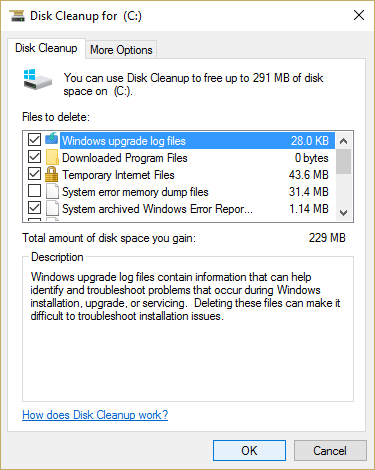Uncheck Temporary Internet Files checkbox
Image resolution: width=375 pixels, height=470 pixels.
34,174
